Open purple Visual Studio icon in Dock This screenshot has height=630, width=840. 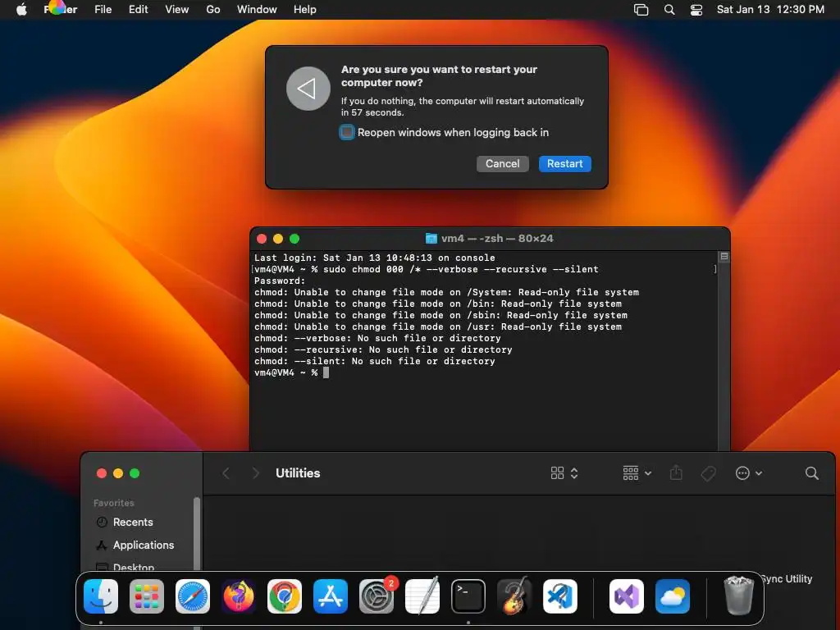point(627,596)
